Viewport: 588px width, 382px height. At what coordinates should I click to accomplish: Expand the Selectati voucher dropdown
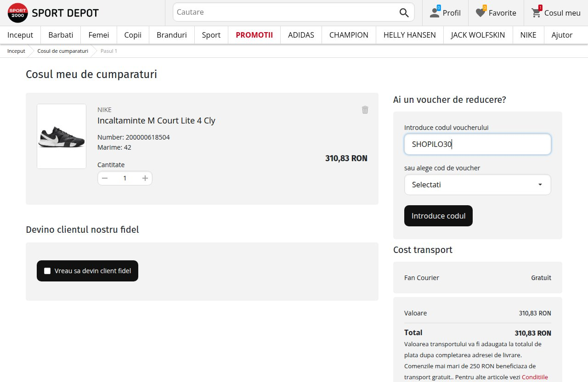click(x=478, y=185)
